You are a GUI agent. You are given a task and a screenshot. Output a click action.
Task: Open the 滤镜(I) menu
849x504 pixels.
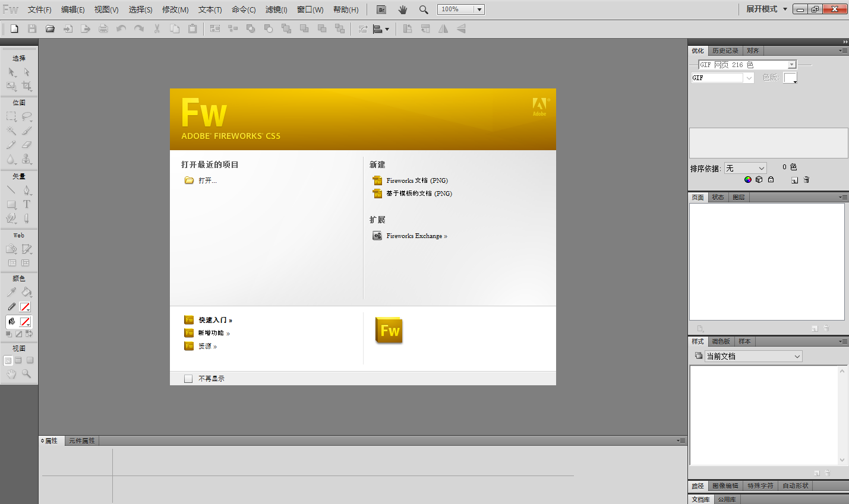coord(276,9)
